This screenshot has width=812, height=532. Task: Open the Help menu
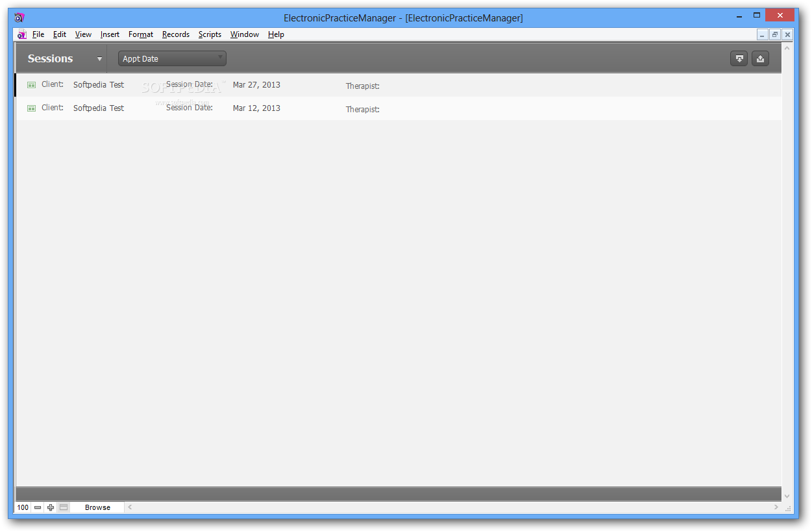click(x=276, y=34)
